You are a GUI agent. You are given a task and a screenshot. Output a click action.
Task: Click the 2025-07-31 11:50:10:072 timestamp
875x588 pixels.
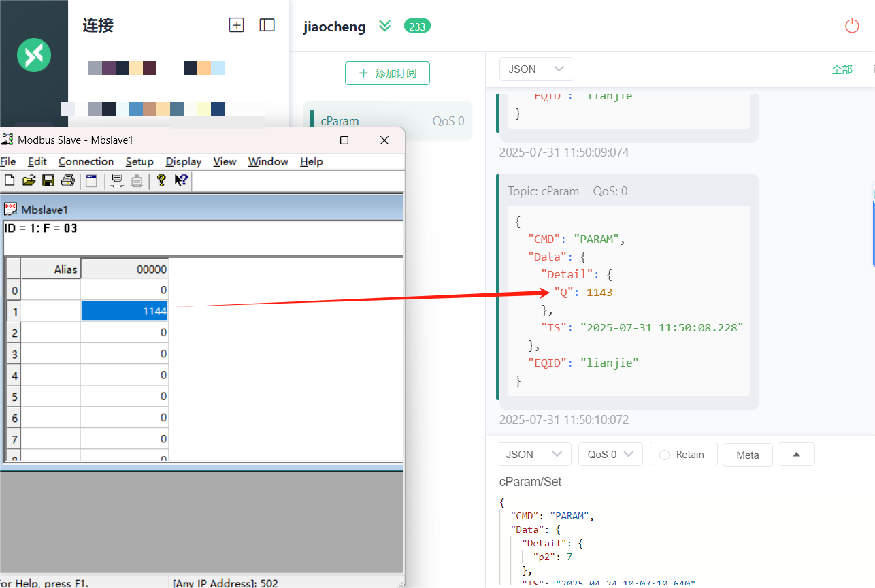coord(564,420)
